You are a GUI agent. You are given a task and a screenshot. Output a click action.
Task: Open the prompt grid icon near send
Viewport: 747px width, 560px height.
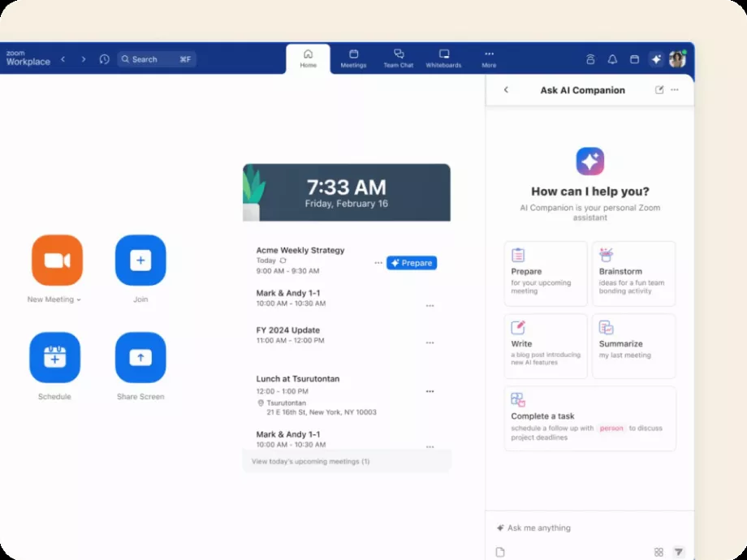point(658,552)
